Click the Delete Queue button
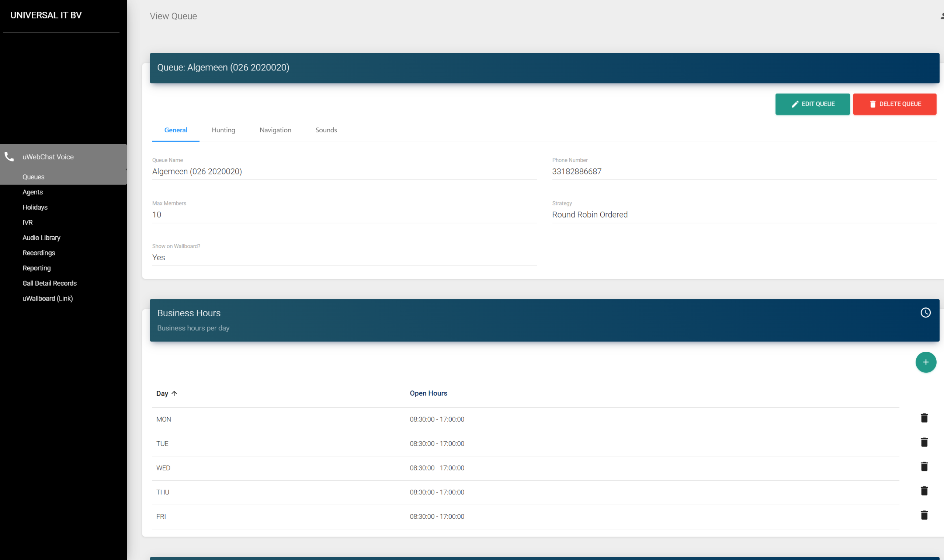This screenshot has height=560, width=944. point(894,104)
